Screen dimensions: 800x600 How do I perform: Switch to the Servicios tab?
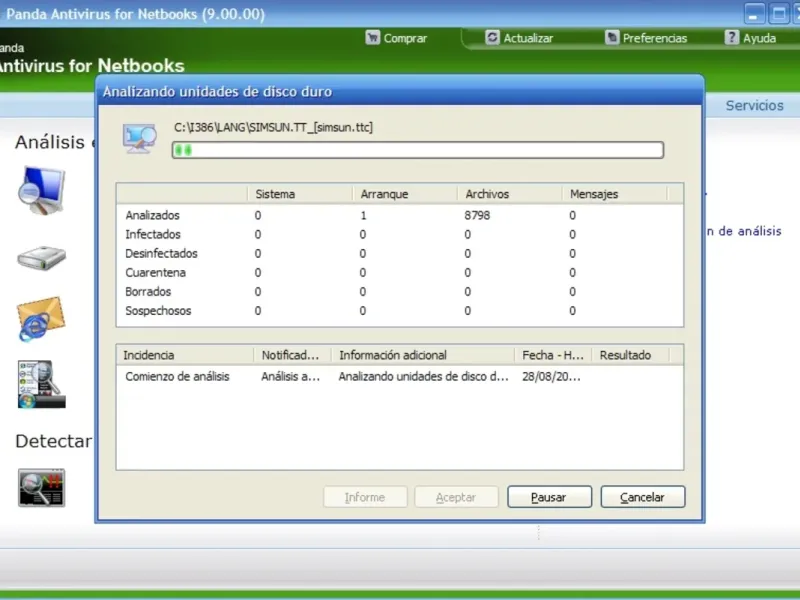click(x=755, y=106)
